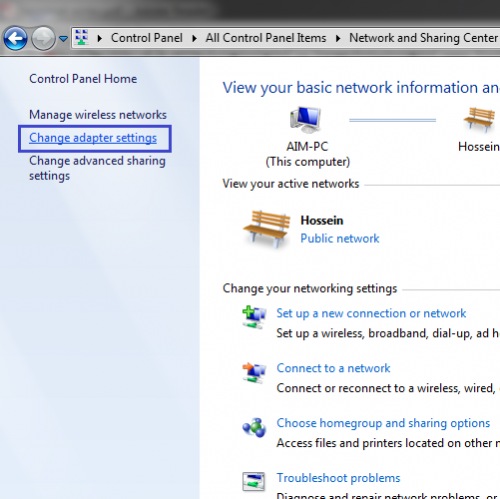Click the Hossein active network name
The image size is (500, 499).
pos(322,220)
